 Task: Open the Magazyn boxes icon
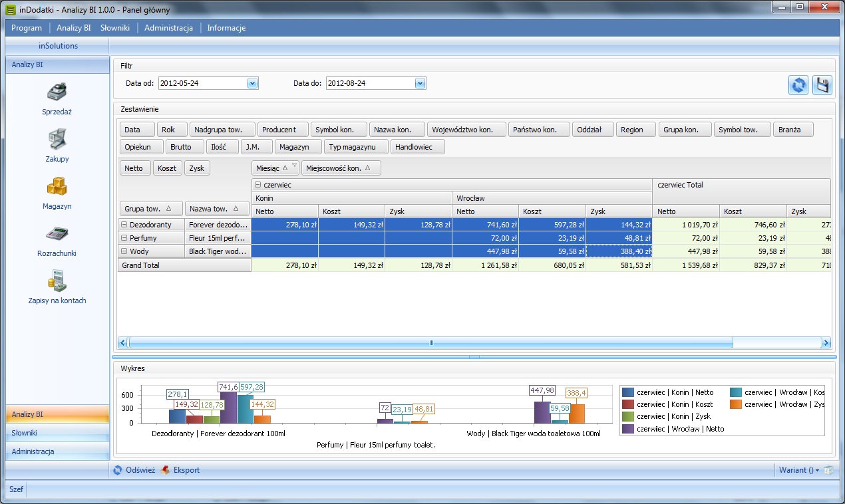(x=57, y=186)
